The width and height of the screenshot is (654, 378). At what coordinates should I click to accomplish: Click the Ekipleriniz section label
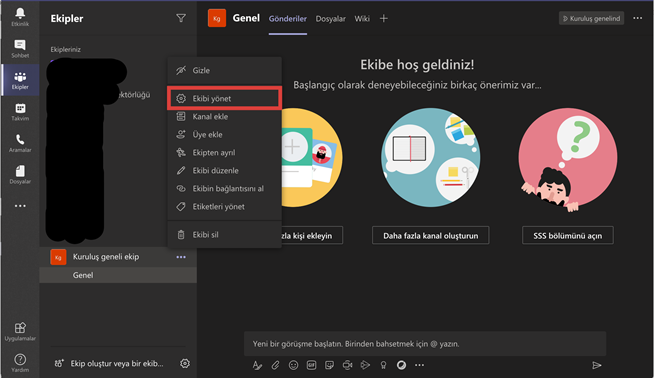point(65,49)
